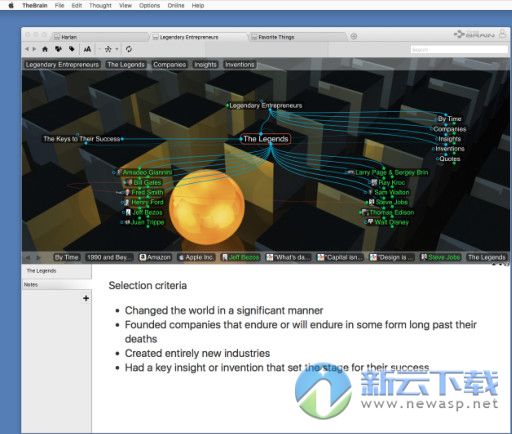Click The Legends pin button
Viewport: 512px width, 434px height.
point(126,64)
